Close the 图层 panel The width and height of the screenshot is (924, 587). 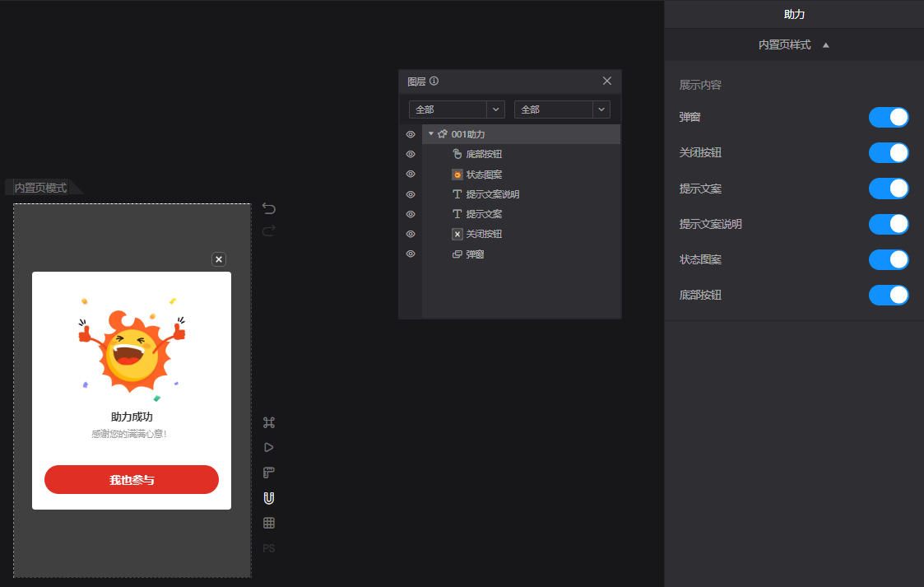point(607,81)
